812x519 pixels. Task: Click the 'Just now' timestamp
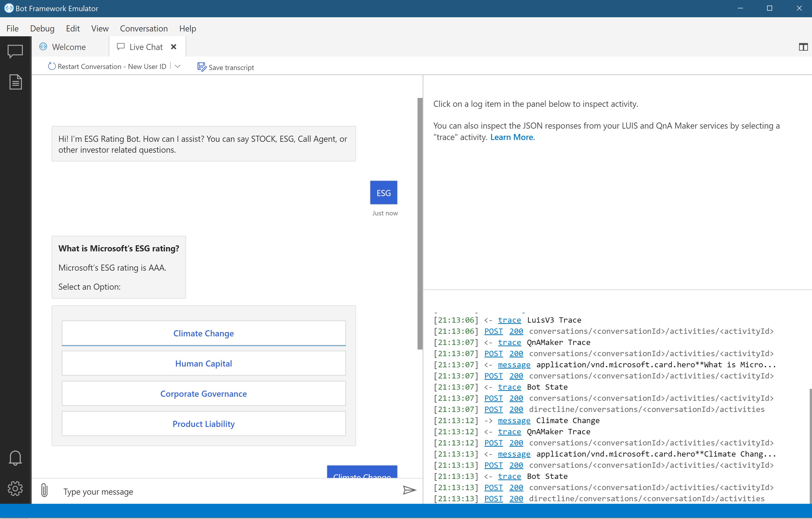coord(385,213)
